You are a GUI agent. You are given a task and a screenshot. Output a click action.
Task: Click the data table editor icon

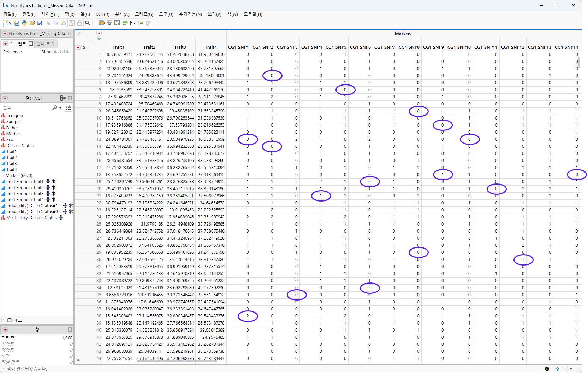149,23
